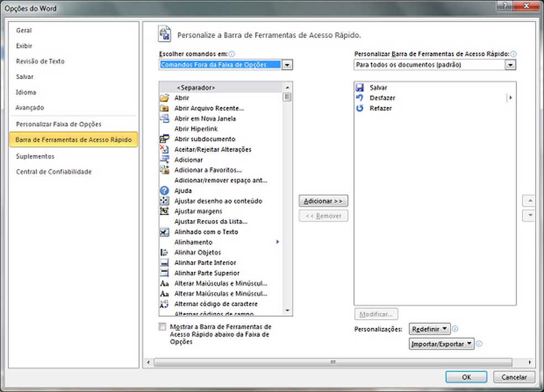Click commands list scrollbar up arrow
The height and width of the screenshot is (392, 544).
pyautogui.click(x=287, y=87)
